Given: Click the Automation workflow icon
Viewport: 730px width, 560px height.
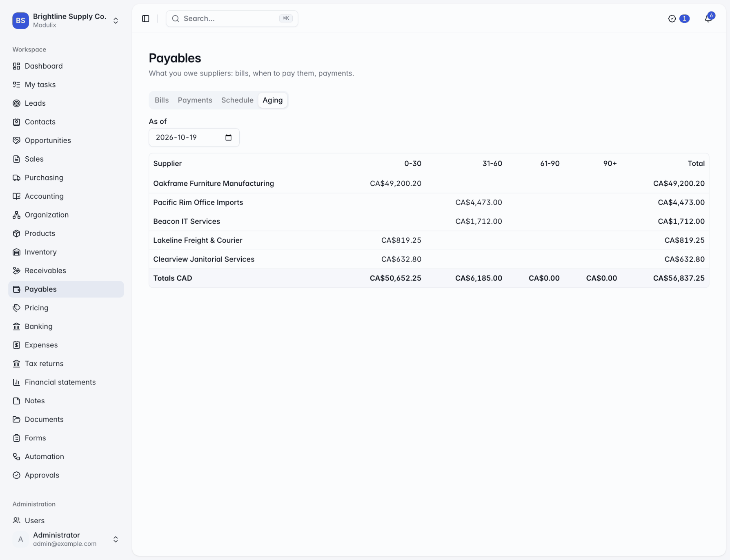Looking at the screenshot, I should click(16, 456).
